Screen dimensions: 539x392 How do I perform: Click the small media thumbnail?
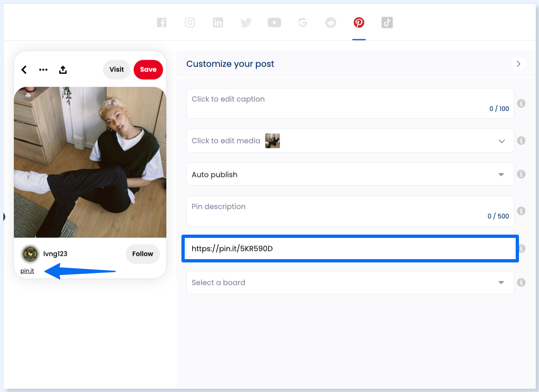pos(273,141)
